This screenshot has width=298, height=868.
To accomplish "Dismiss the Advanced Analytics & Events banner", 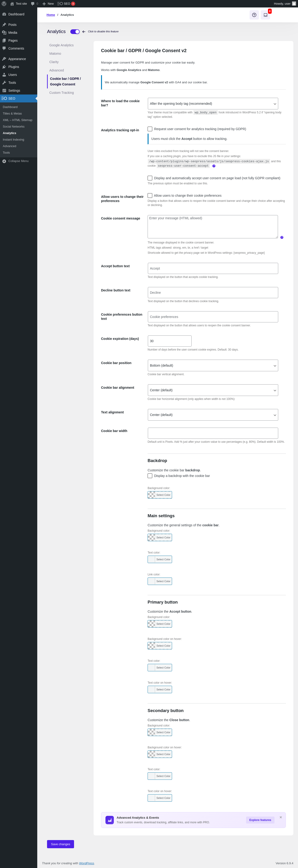I will [281, 817].
